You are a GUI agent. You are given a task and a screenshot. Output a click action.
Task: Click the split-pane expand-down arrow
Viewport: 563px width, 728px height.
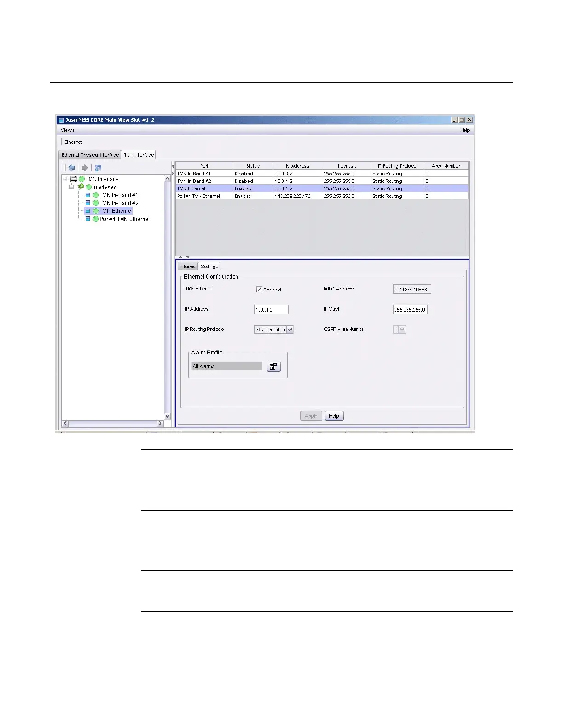coord(188,257)
